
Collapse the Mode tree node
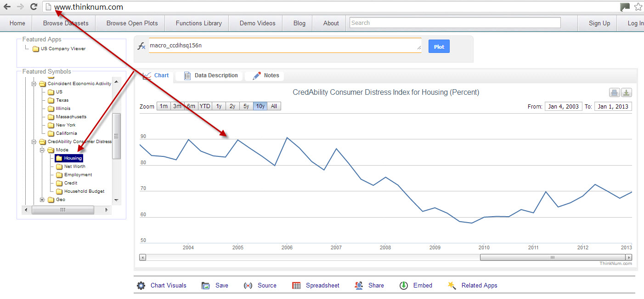(42, 150)
